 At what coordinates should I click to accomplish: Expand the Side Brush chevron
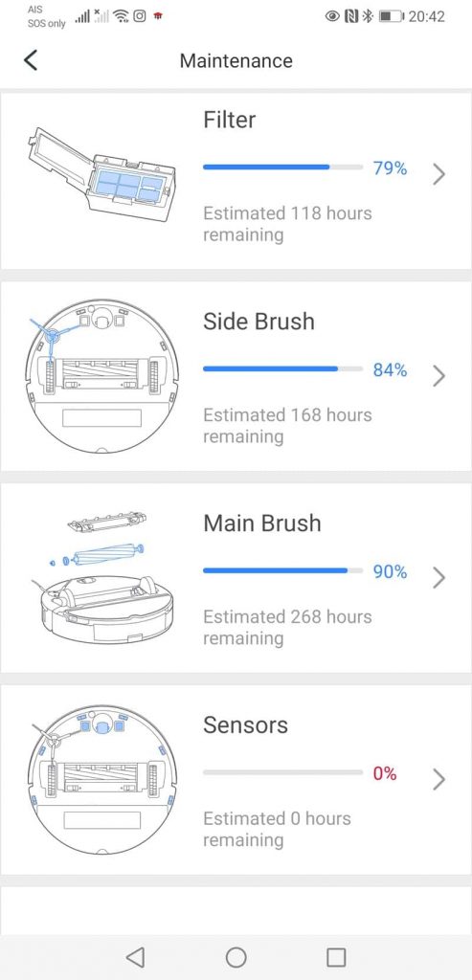click(x=438, y=376)
